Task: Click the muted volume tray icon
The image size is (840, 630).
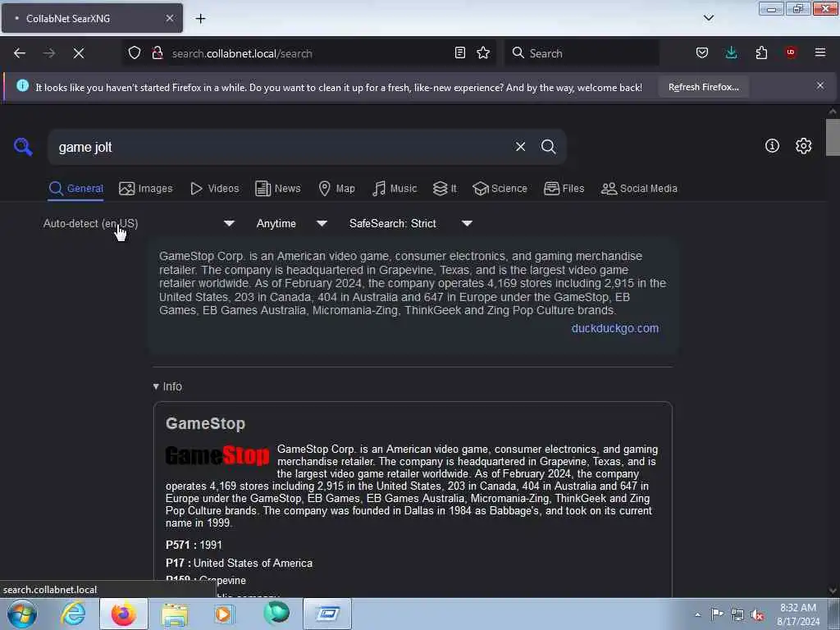Action: pos(757,615)
